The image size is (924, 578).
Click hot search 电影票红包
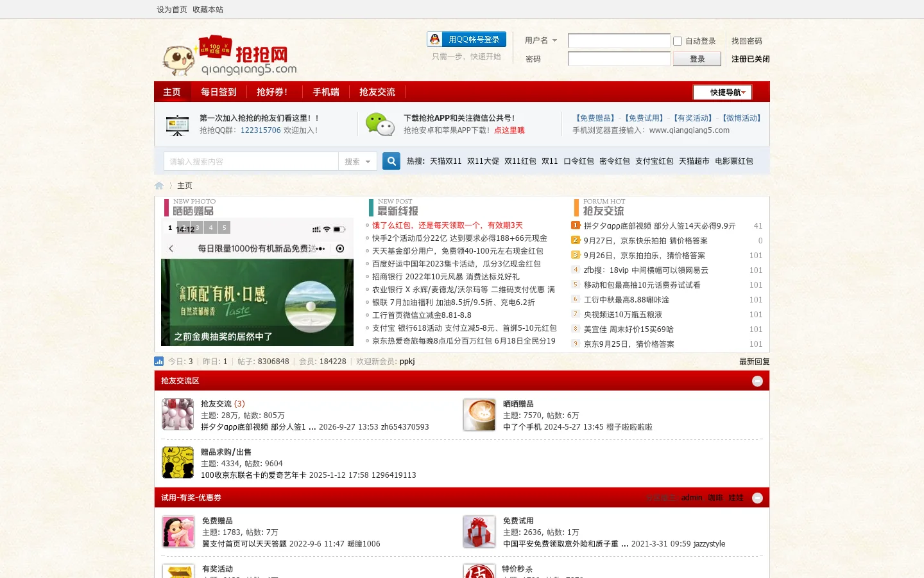point(734,161)
